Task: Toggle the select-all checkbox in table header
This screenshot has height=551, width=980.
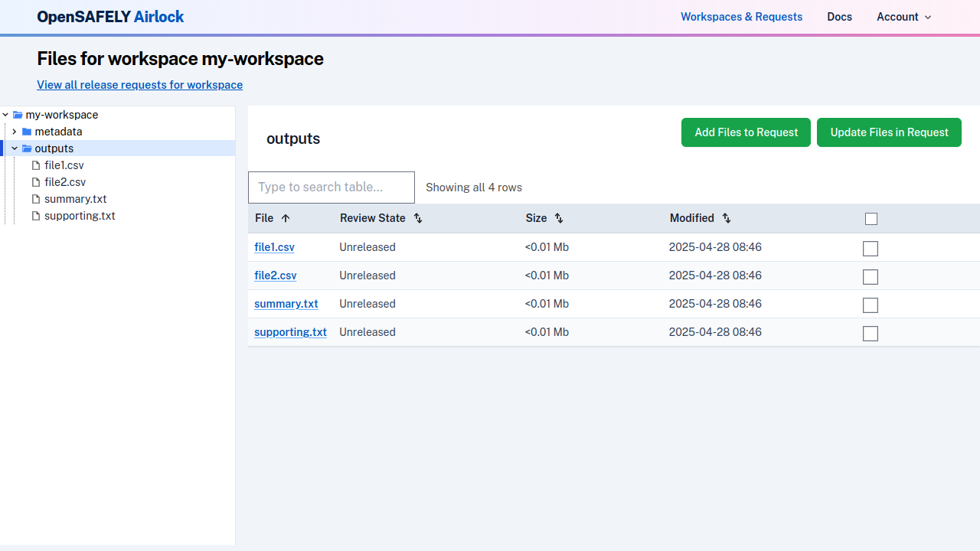Action: (871, 218)
